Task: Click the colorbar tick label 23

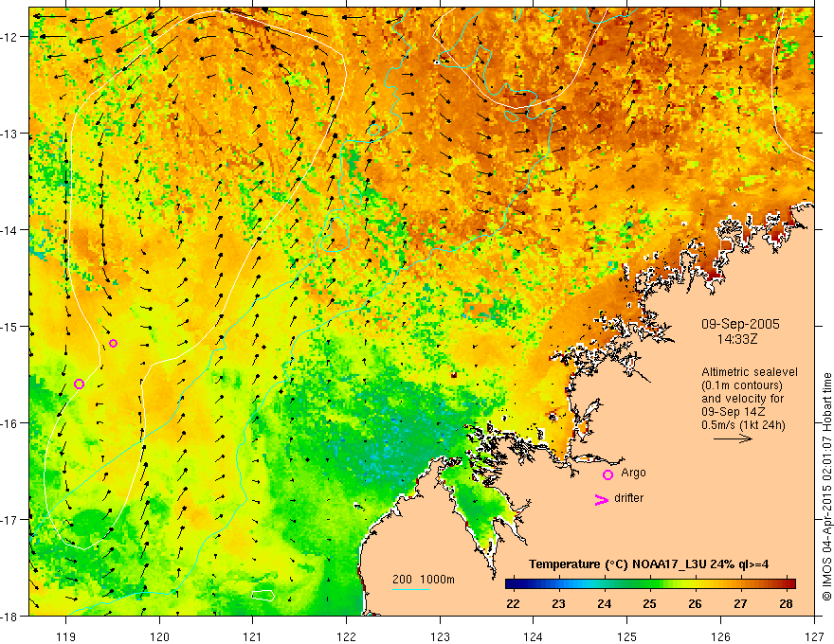Action: (x=558, y=604)
